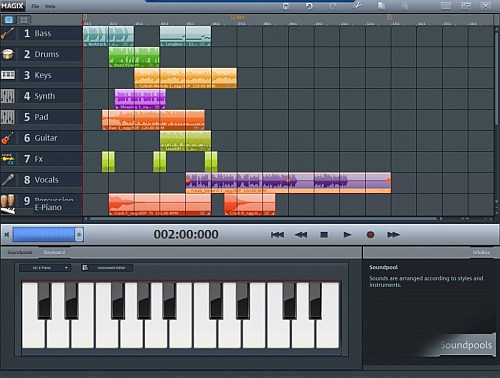
Task: Click the Drums track drum icon
Action: click(x=7, y=54)
